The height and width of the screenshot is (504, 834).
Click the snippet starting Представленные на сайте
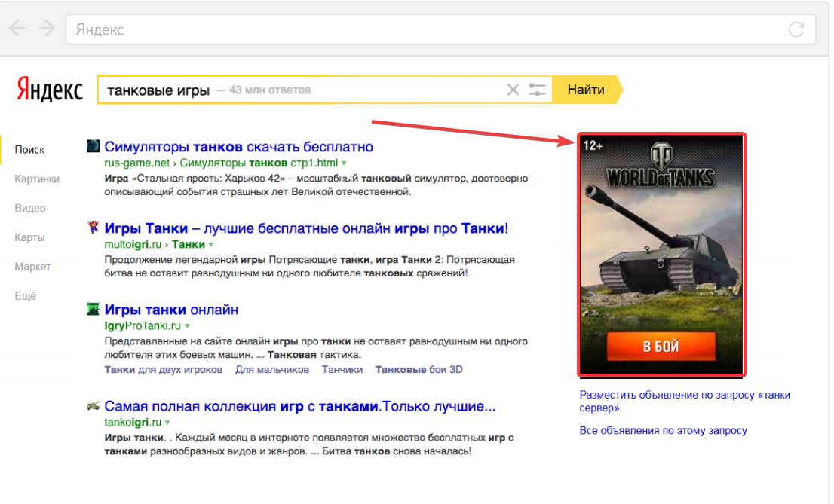(316, 348)
